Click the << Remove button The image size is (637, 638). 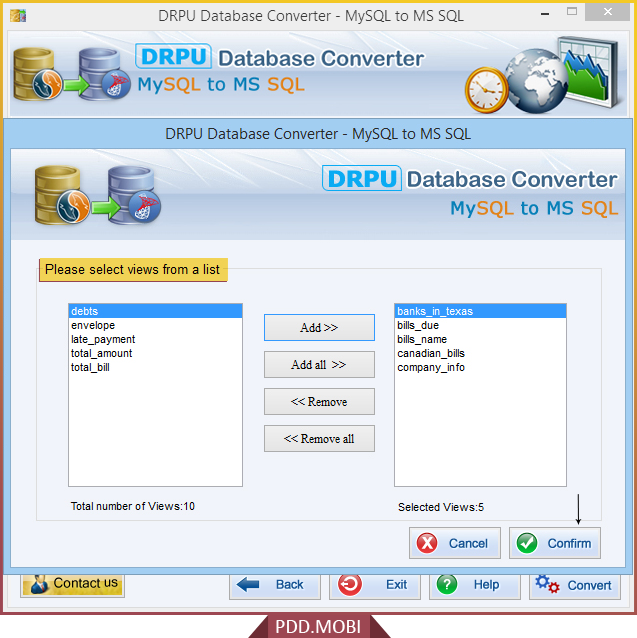319,402
